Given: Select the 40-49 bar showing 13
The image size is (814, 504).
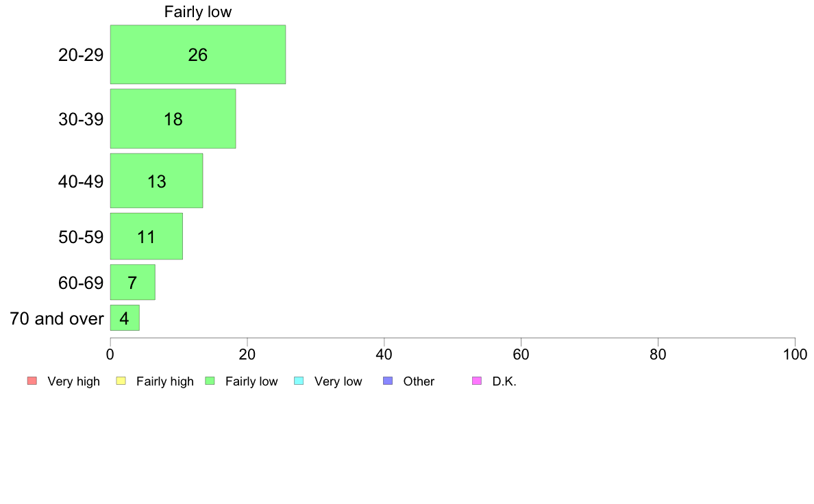Looking at the screenshot, I should [x=156, y=181].
